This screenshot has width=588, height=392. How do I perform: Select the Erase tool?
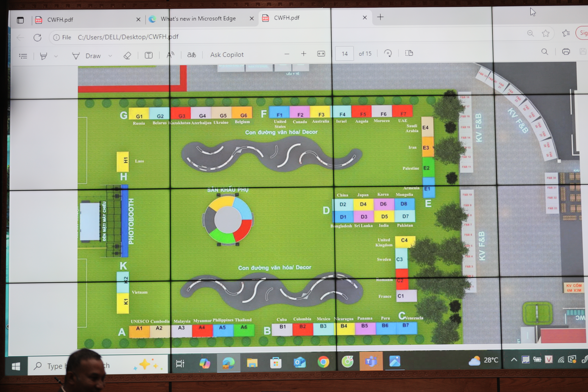click(127, 55)
